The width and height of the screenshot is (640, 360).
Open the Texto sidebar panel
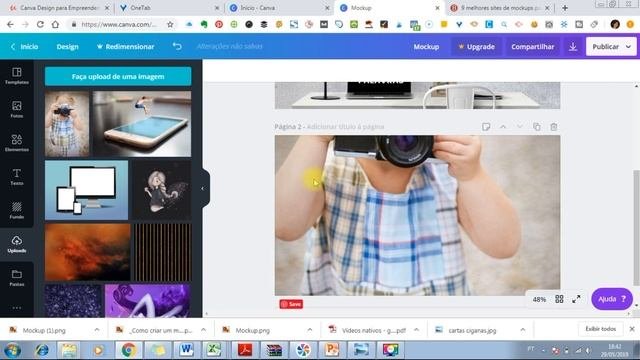click(17, 177)
